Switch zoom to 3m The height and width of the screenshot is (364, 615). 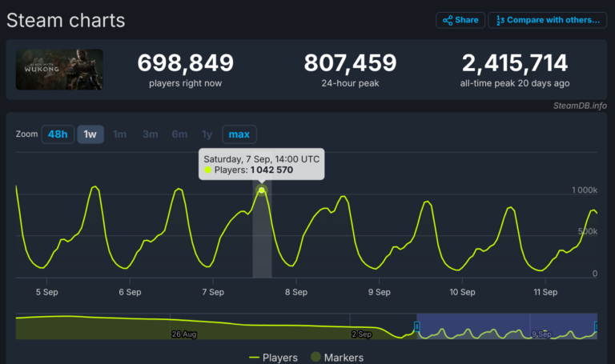(x=150, y=134)
